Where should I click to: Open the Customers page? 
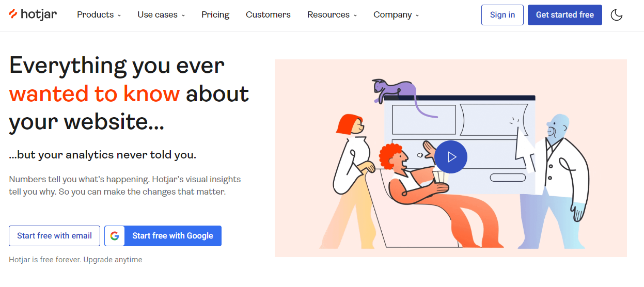tap(268, 15)
